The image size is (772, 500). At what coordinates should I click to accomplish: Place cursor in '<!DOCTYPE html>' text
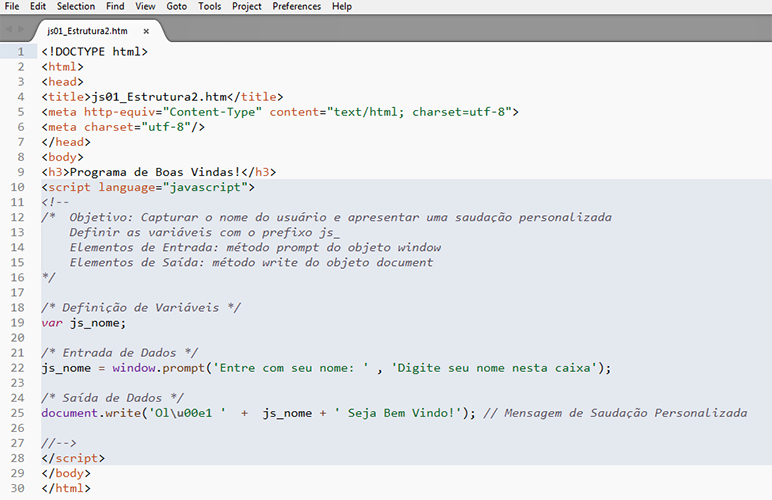click(x=95, y=52)
